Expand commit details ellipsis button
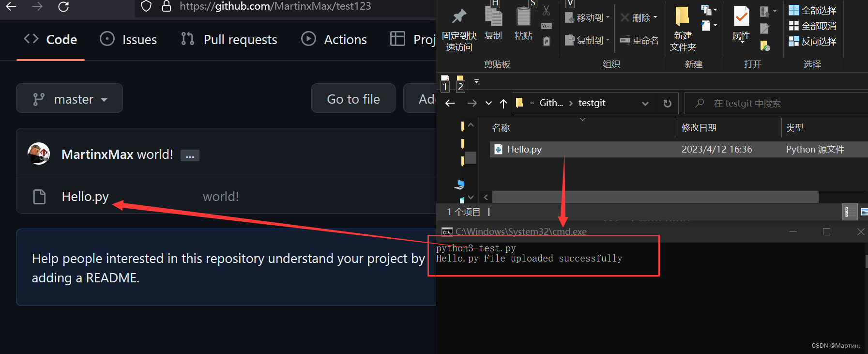868x354 pixels. tap(190, 155)
